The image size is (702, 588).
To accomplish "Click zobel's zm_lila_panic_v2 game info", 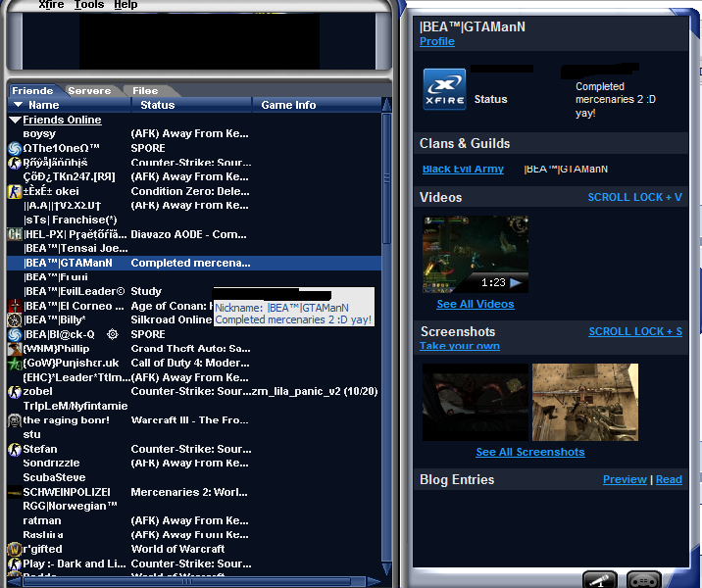I will point(315,392).
